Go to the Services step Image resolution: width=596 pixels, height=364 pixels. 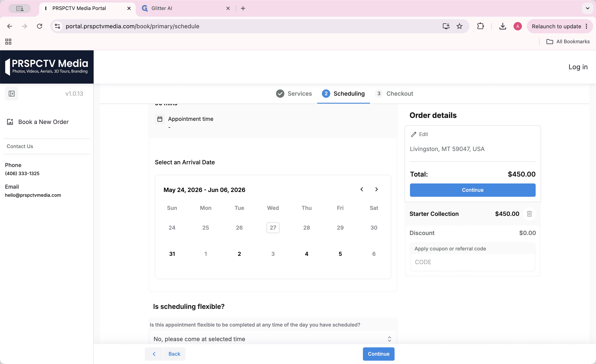click(x=294, y=94)
